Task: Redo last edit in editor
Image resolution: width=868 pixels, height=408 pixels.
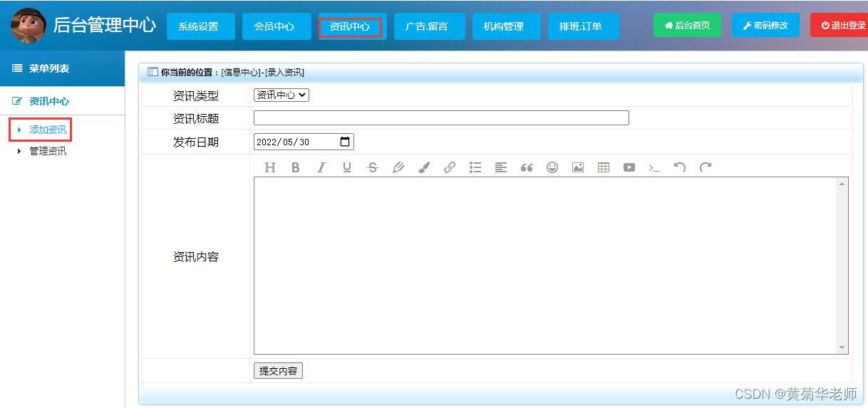Action: [x=706, y=167]
